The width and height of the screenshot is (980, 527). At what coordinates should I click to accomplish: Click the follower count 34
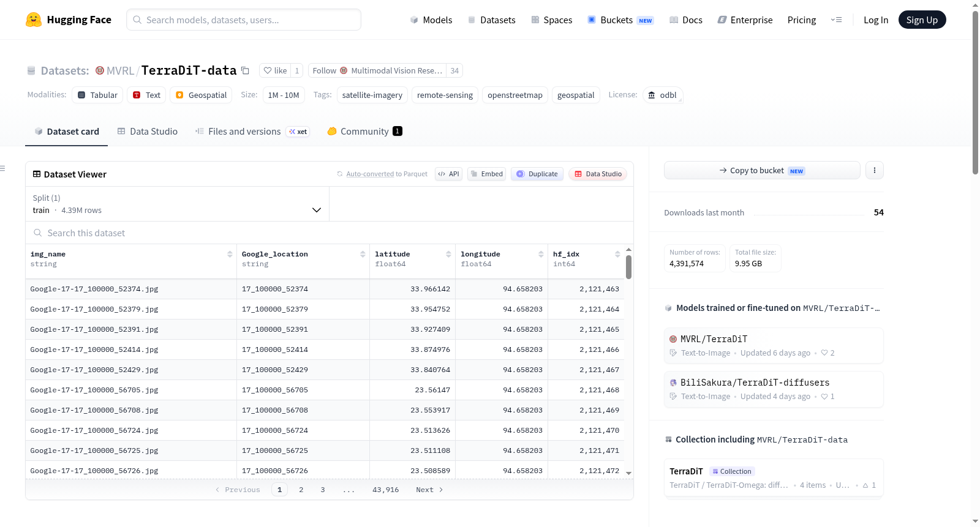tap(454, 70)
